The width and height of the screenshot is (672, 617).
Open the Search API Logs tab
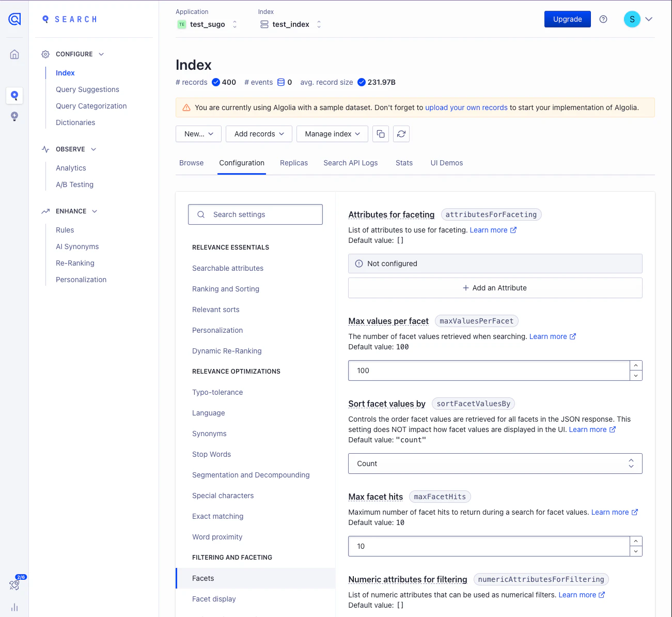point(351,163)
